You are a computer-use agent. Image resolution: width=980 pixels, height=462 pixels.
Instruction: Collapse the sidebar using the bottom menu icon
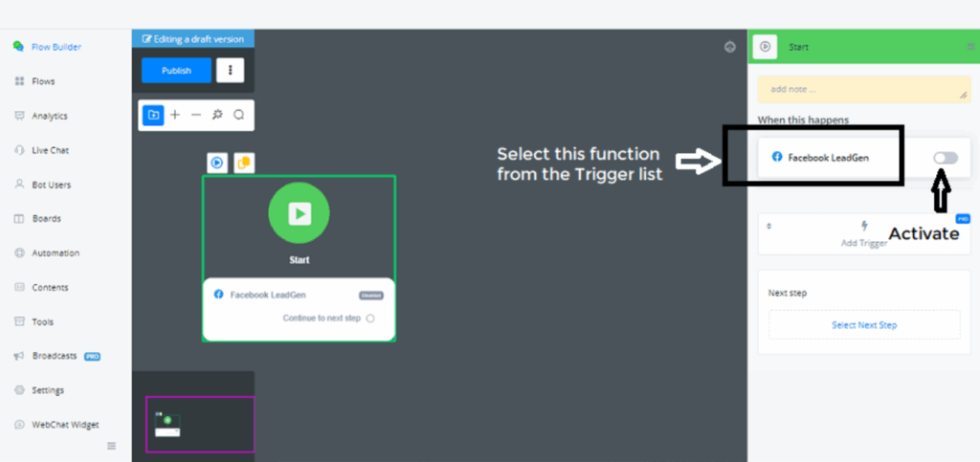tap(111, 446)
